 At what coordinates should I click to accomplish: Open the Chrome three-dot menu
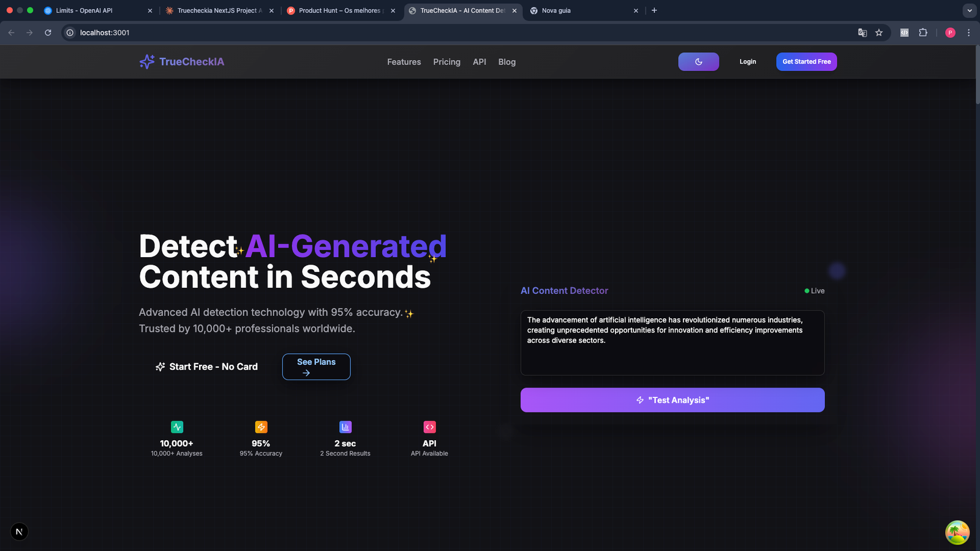pos(968,32)
